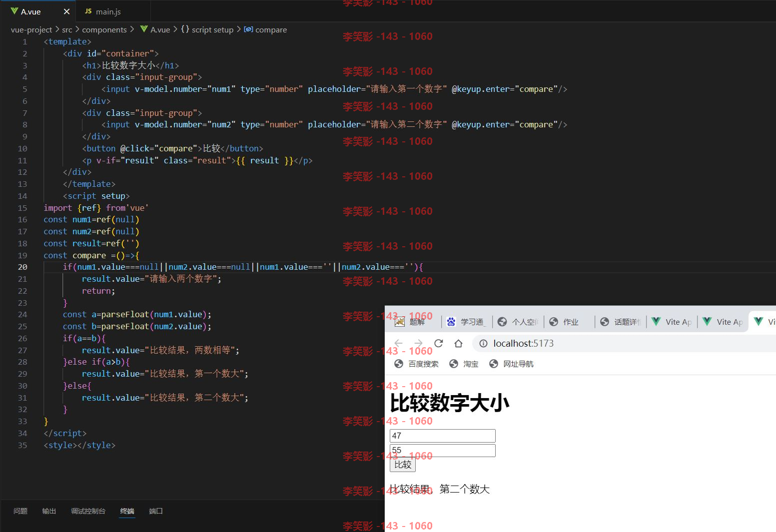776x532 pixels.
Task: Open the 问题 panel tab
Action: (x=20, y=511)
